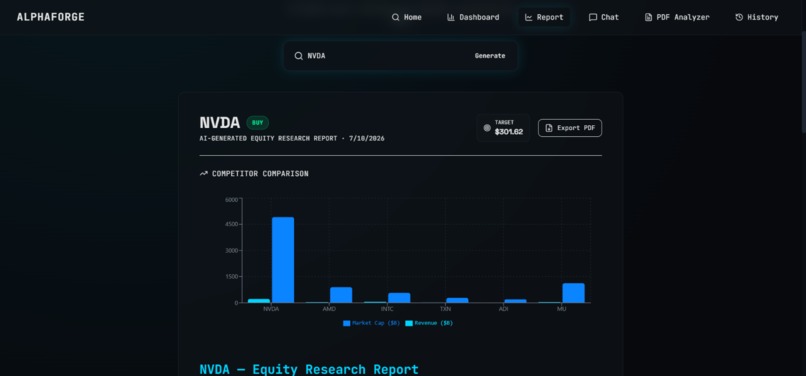Click the Generate button
This screenshot has height=376, width=806.
pyautogui.click(x=490, y=56)
